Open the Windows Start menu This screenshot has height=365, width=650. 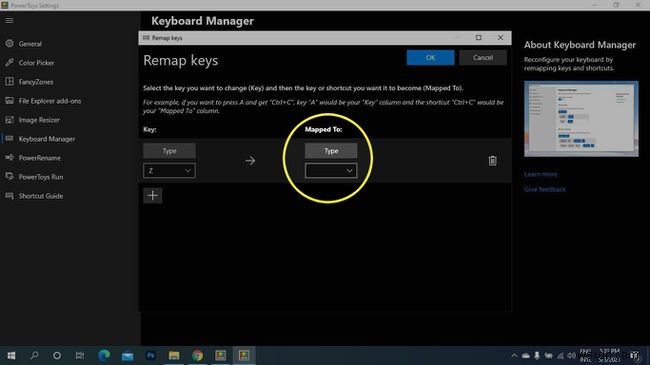pos(11,355)
